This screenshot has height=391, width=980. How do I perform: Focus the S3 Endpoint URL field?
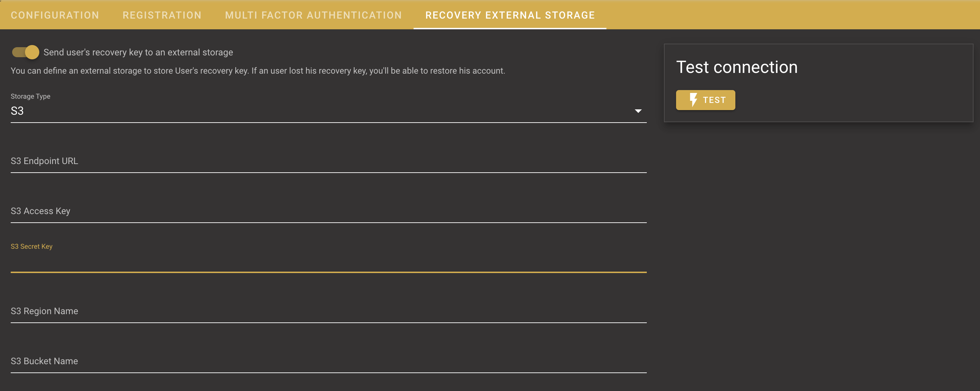[x=328, y=161]
